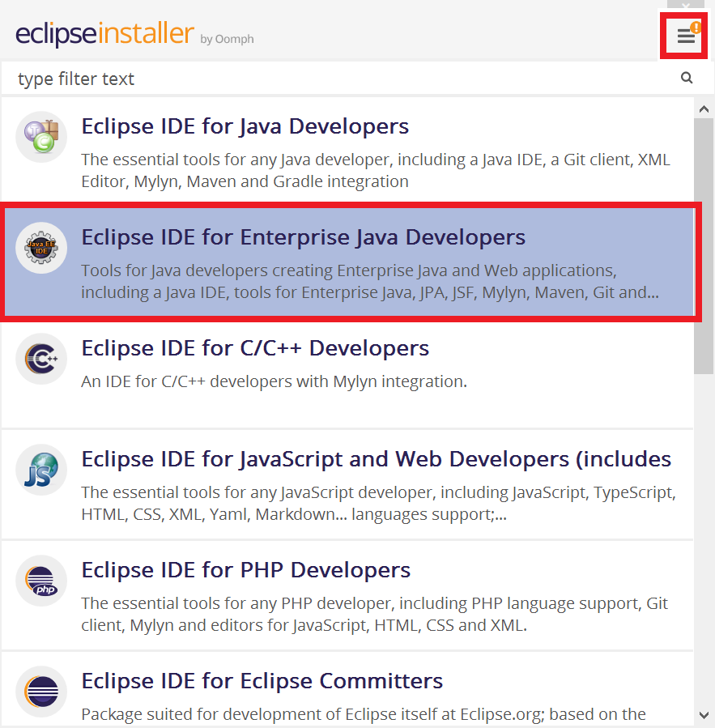Click the eclipseinstaller logo
This screenshot has height=728, width=715.
point(105,33)
